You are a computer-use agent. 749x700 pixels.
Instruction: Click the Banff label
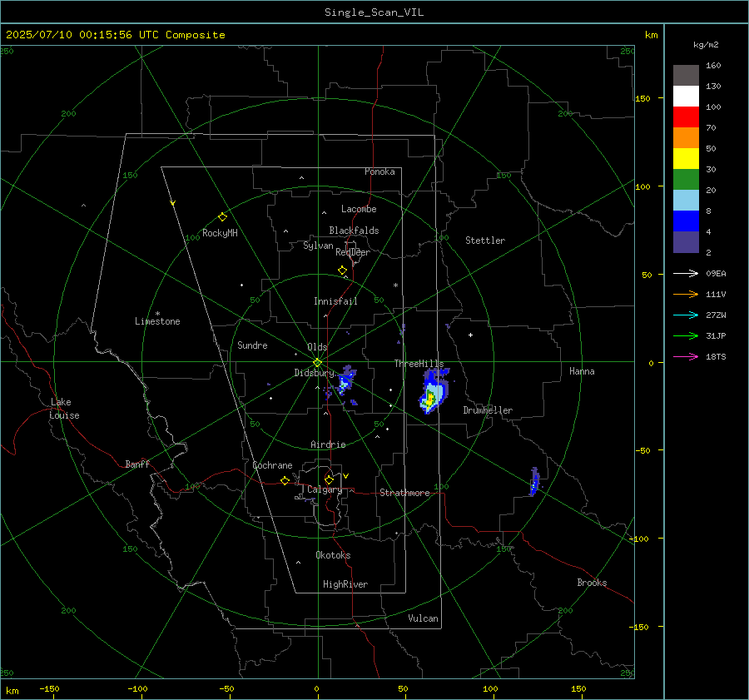pos(137,464)
